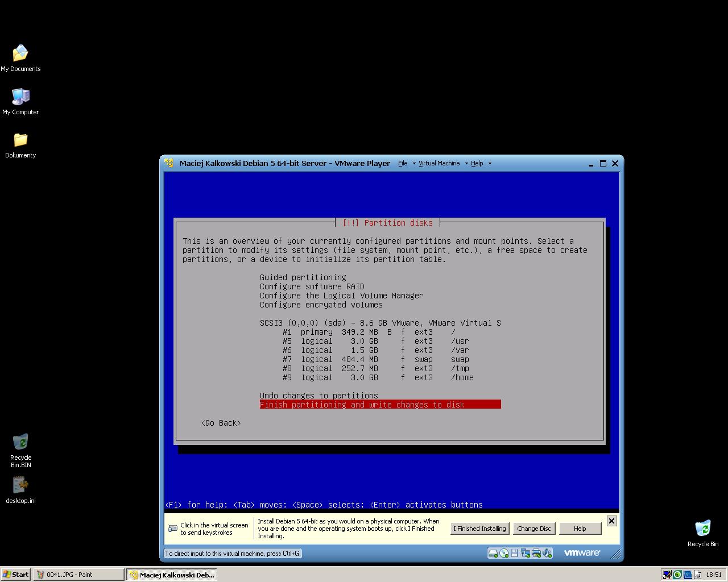Switch to 0041.JPG - Paint taskbar item
Viewport: 728px width, 582px height.
click(x=78, y=575)
